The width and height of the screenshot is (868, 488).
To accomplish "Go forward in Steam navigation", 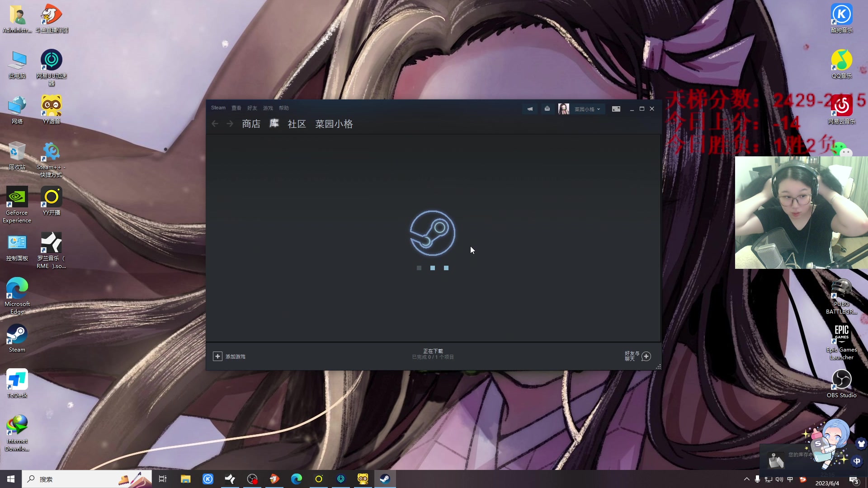I will pos(230,124).
